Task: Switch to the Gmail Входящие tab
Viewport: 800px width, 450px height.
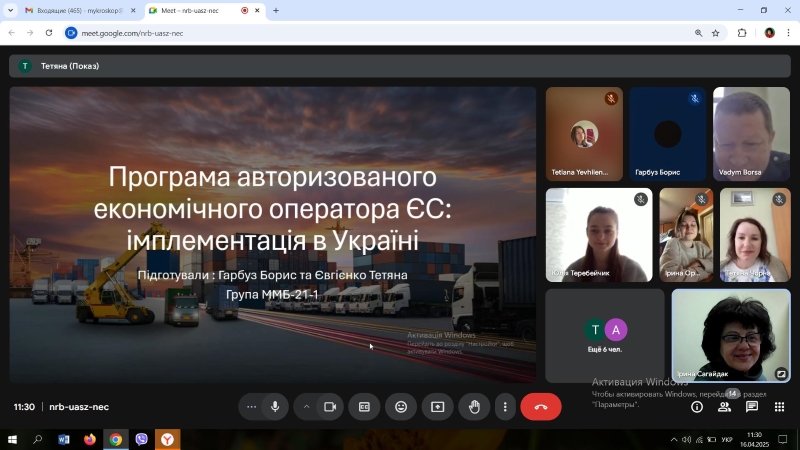Action: 79,10
